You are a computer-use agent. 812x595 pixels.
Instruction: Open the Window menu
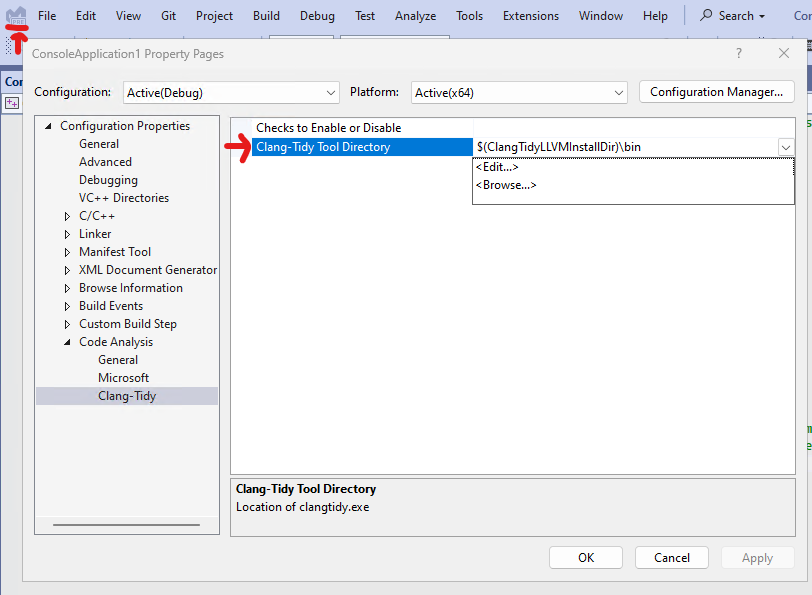tap(601, 16)
